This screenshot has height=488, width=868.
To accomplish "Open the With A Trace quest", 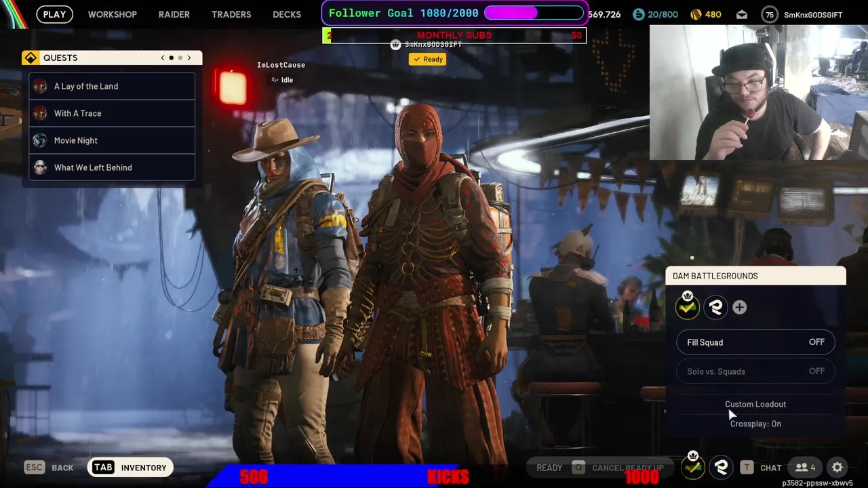I will [112, 113].
